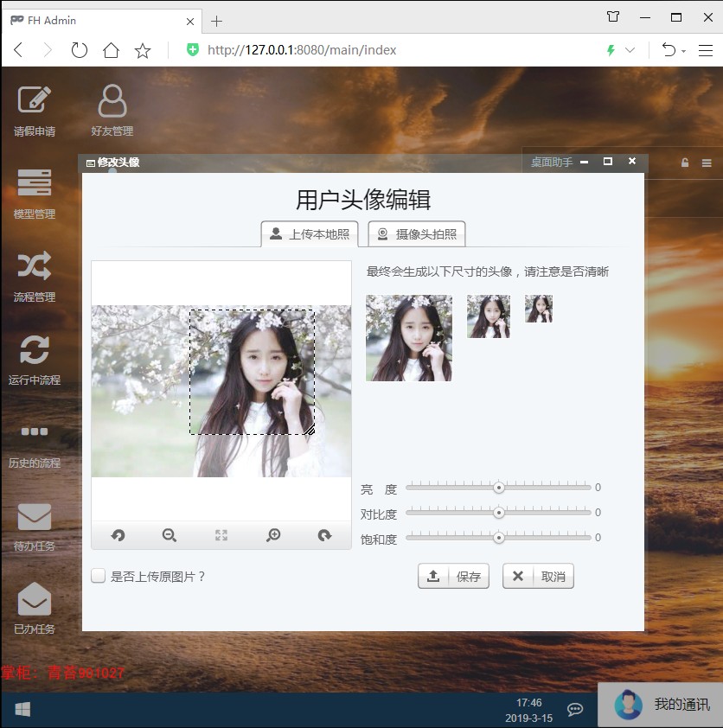Bookmark the page with the star
The width and height of the screenshot is (723, 728).
143,49
